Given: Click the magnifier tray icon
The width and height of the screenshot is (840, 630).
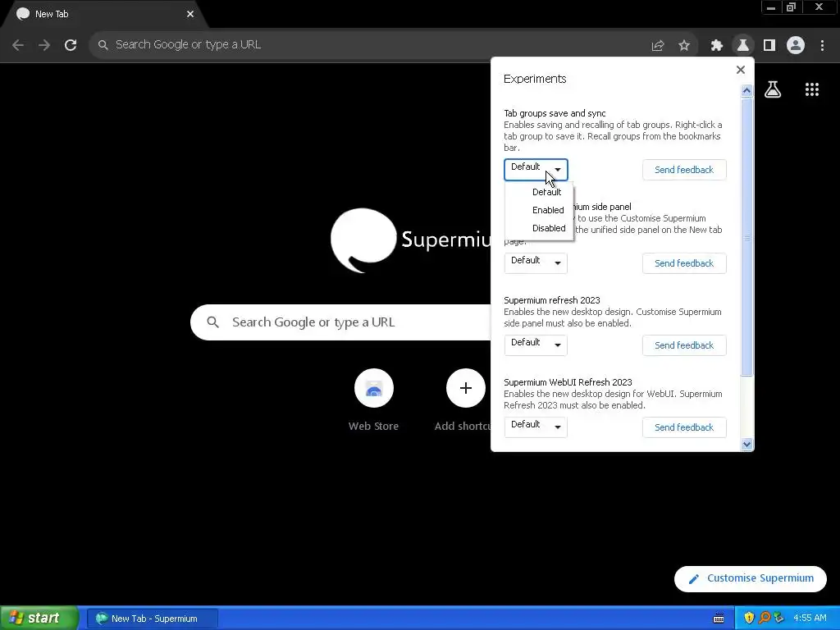Looking at the screenshot, I should point(765,619).
